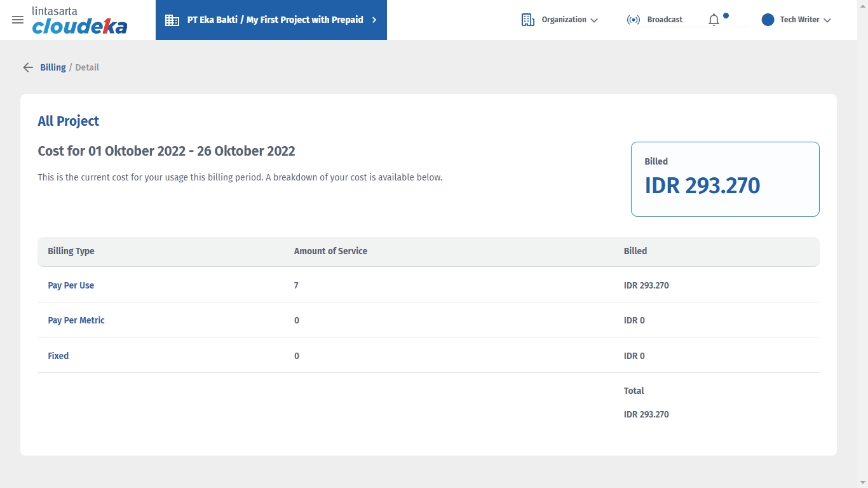The width and height of the screenshot is (868, 488).
Task: Go back using the left arrow icon
Action: tap(28, 67)
